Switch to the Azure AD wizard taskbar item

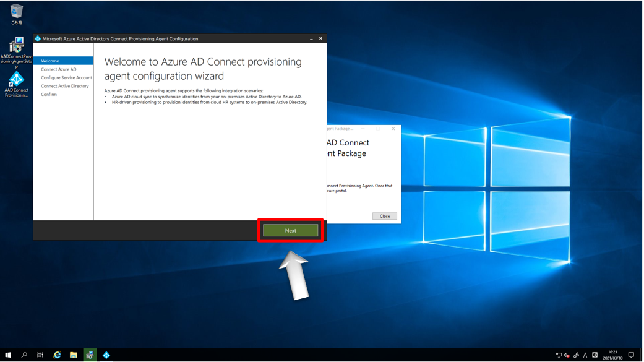106,355
